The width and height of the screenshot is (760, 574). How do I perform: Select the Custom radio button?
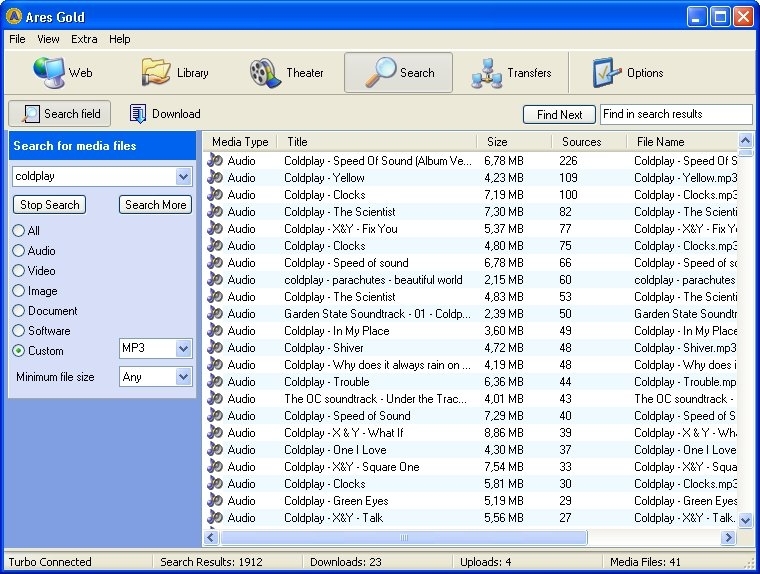pyautogui.click(x=18, y=351)
